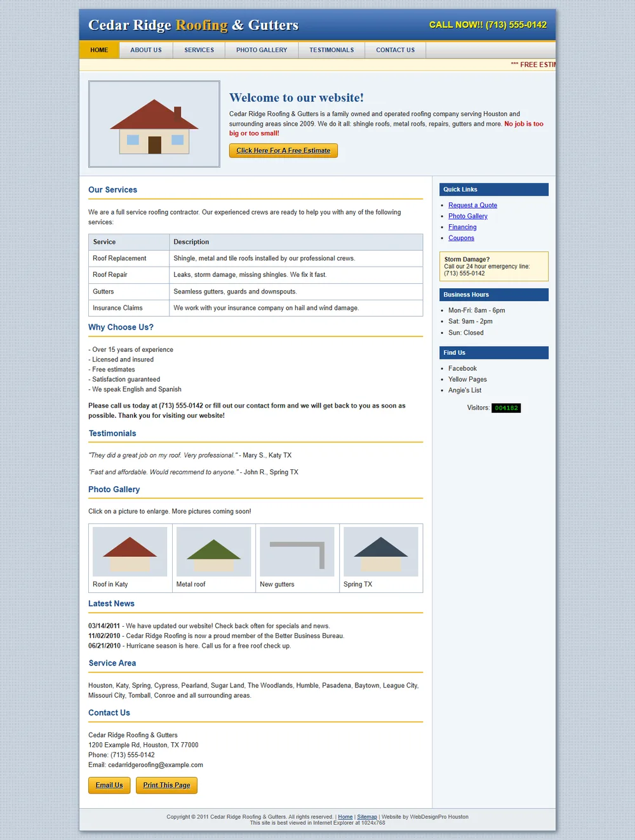
Task: Click the Why Choose Us? heading
Action: tap(121, 327)
